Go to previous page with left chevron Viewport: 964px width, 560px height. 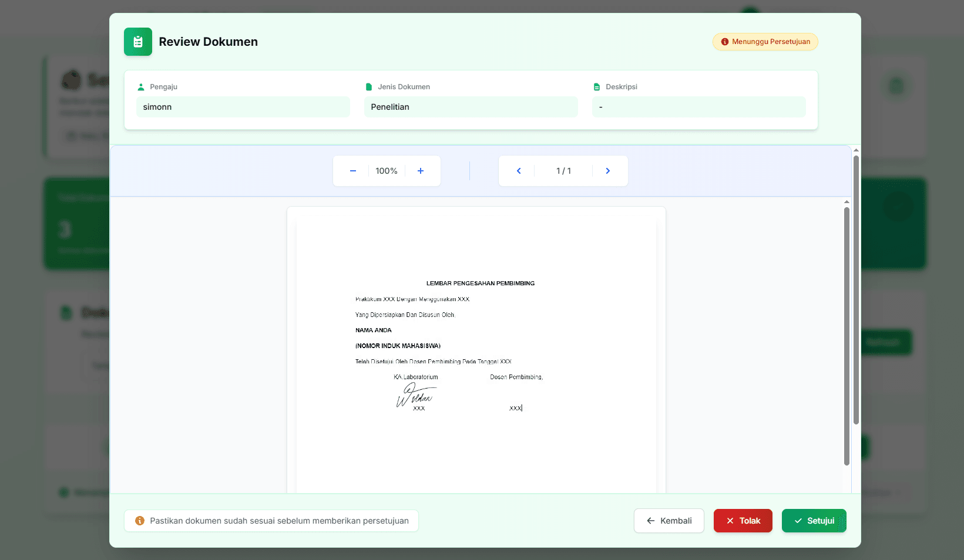coord(518,171)
